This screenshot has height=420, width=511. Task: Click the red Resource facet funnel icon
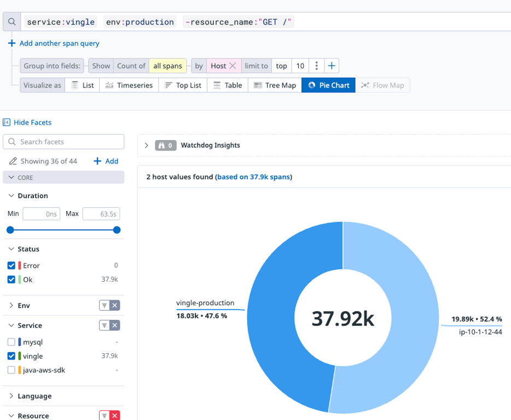(104, 416)
